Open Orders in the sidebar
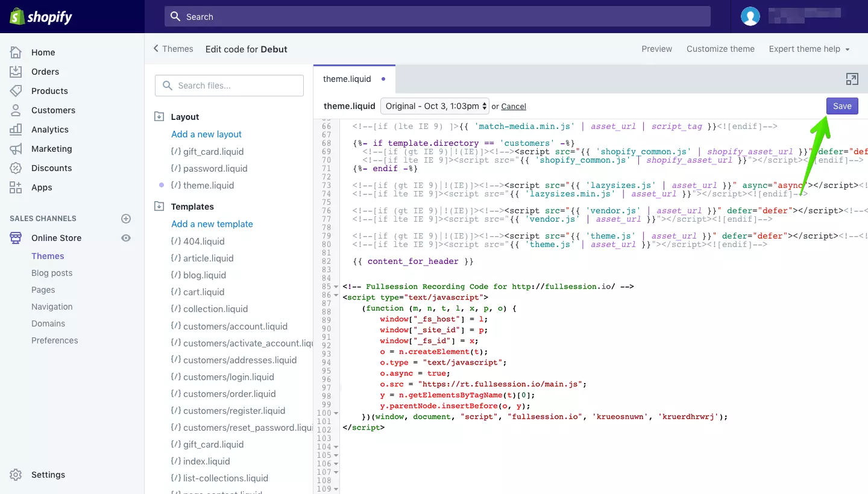Viewport: 868px width, 494px height. (45, 72)
